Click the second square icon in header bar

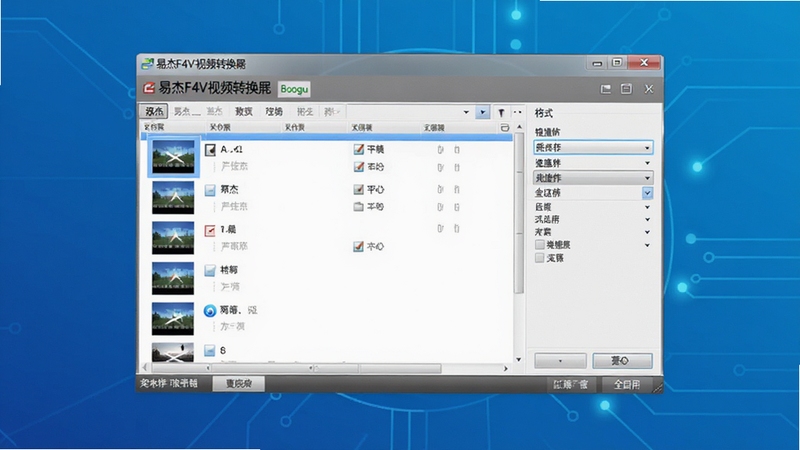626,89
